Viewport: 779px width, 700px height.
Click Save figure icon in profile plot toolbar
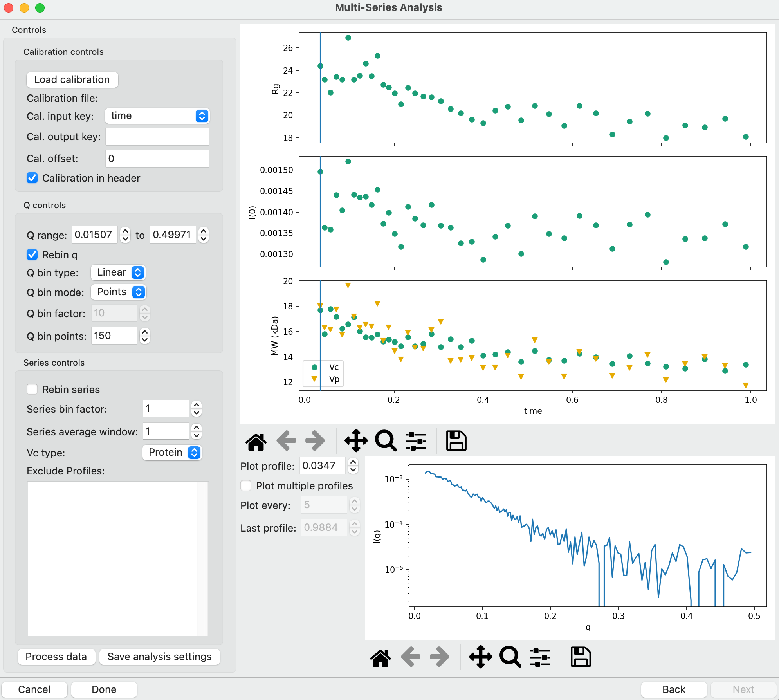pyautogui.click(x=581, y=657)
